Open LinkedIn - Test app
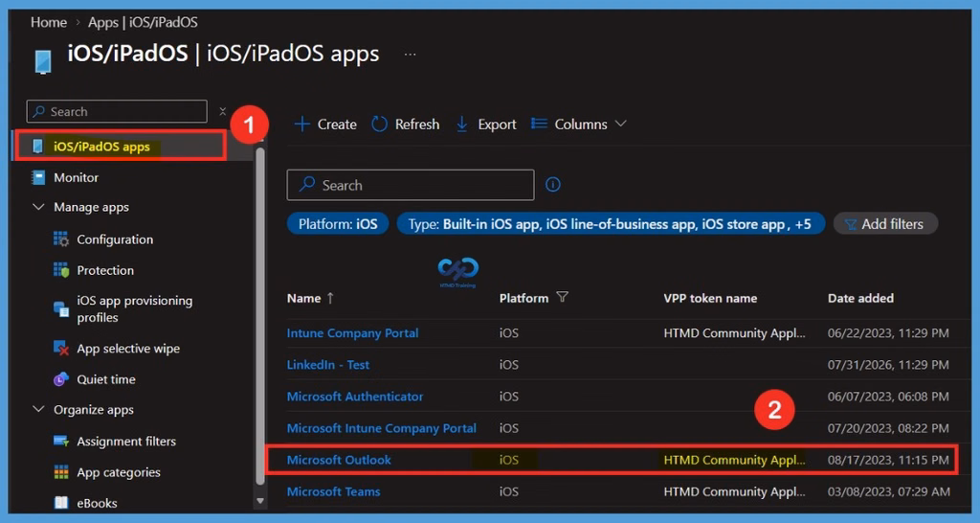 click(x=328, y=365)
